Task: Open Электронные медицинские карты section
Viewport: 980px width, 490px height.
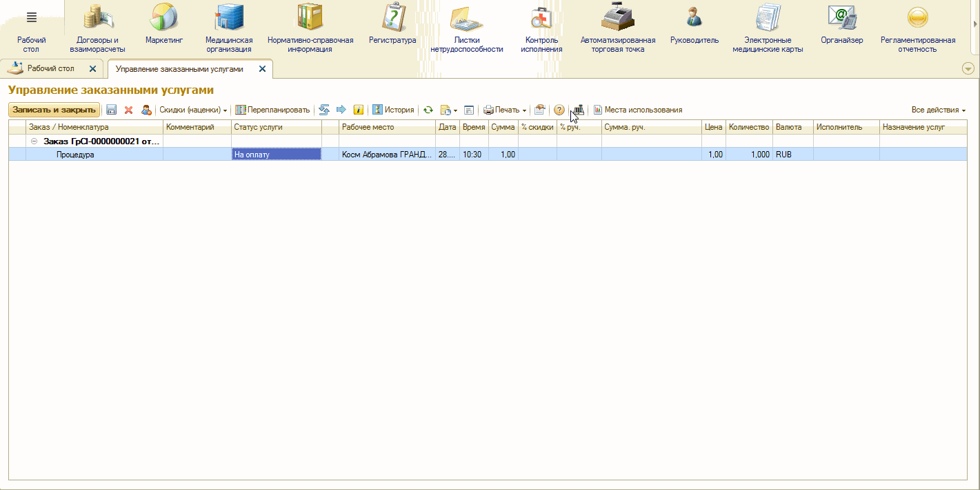Action: click(x=768, y=28)
